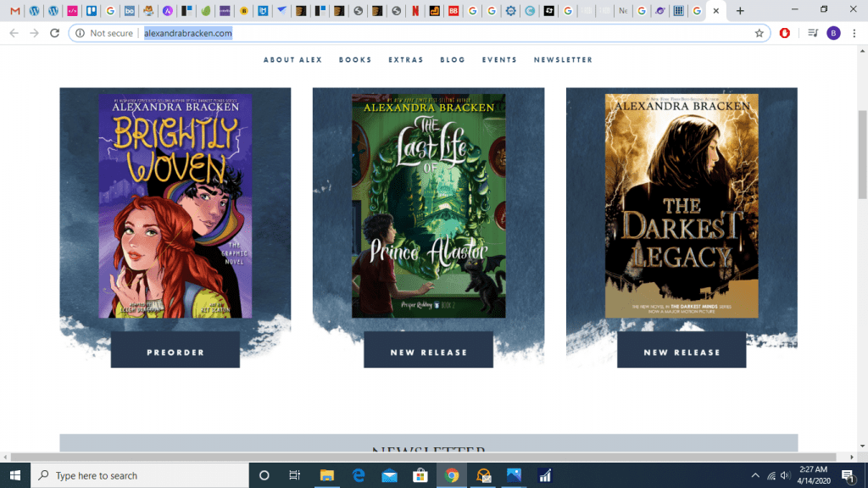Open the bar chart app on the taskbar

tap(545, 475)
